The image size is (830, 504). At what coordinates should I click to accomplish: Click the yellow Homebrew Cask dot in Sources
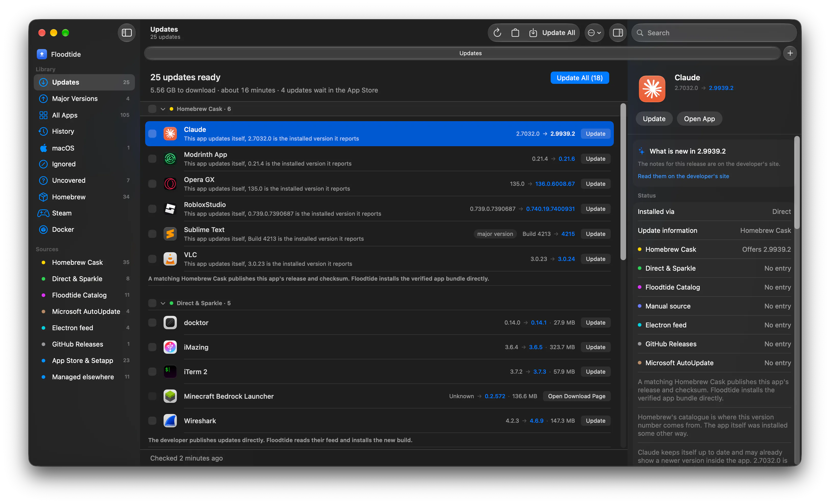tap(43, 262)
